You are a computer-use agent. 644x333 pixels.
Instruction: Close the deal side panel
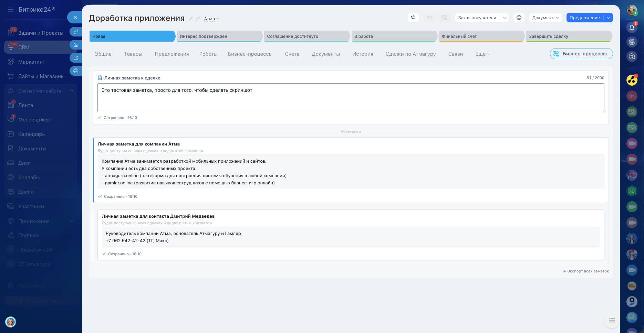click(x=75, y=17)
